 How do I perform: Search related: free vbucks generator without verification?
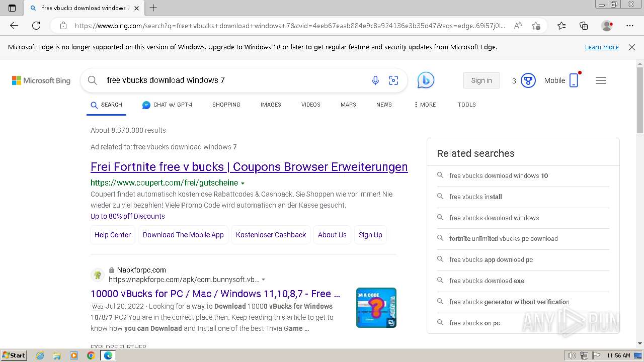tap(509, 302)
